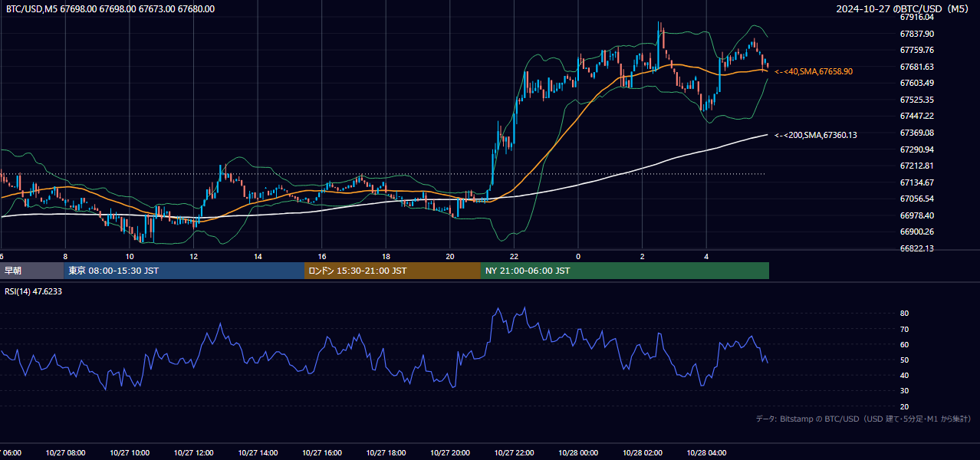Click the 67681.63 price axis label

[917, 67]
